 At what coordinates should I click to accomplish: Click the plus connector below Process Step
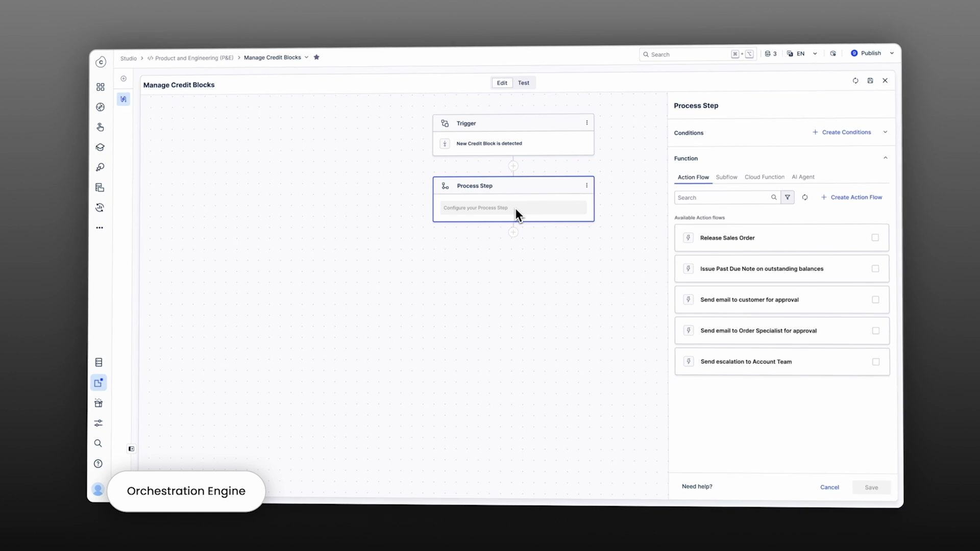pyautogui.click(x=513, y=233)
